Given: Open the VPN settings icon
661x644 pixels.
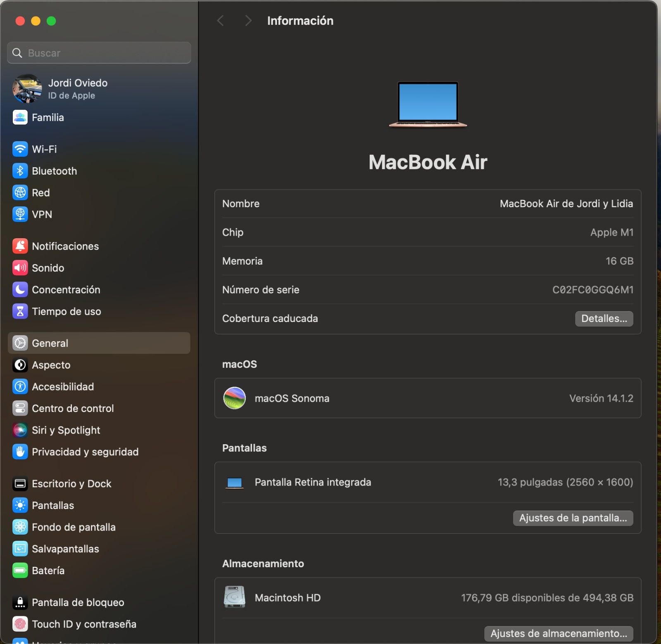Looking at the screenshot, I should pyautogui.click(x=20, y=214).
